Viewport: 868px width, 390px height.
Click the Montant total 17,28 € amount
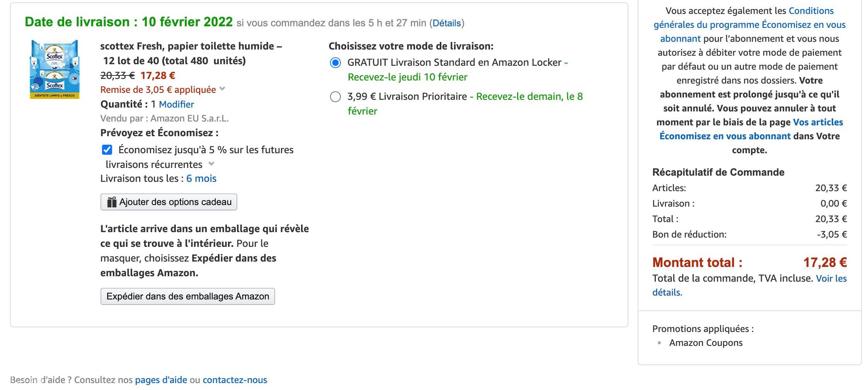[825, 262]
